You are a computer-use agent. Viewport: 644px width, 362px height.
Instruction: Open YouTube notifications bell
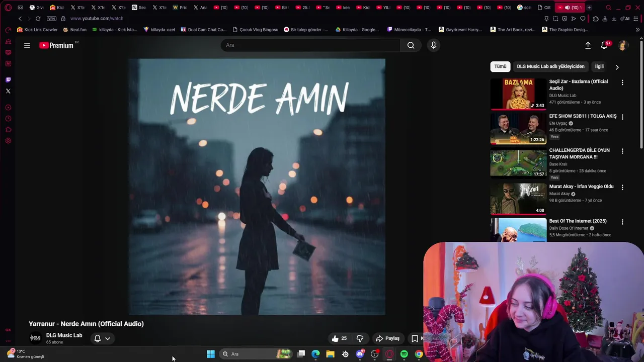tap(605, 45)
